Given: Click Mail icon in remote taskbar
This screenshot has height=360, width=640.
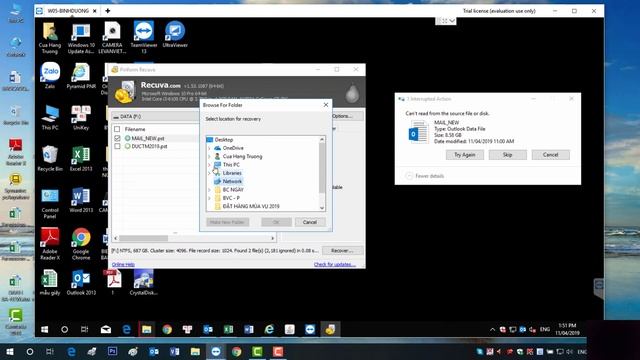Looking at the screenshot, I should click(106, 329).
